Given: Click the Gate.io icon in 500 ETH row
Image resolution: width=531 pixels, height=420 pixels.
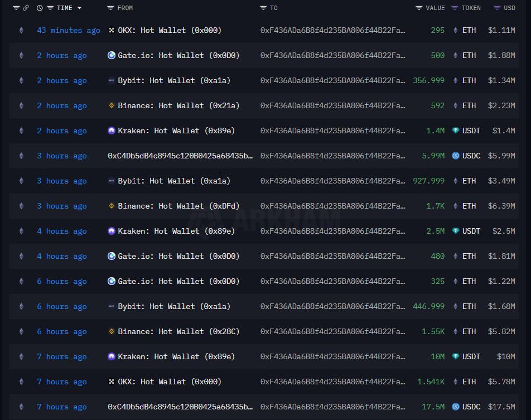Looking at the screenshot, I should click(112, 55).
